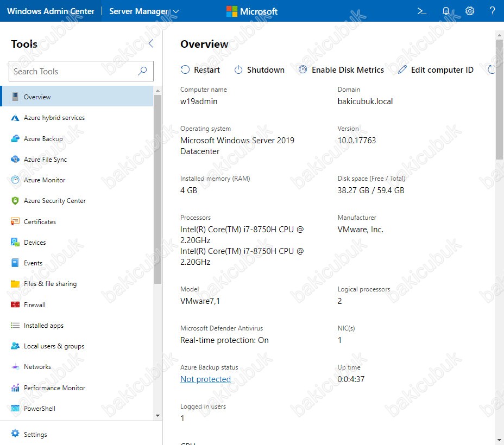Image resolution: width=504 pixels, height=445 pixels.
Task: Click the Settings gear icon in sidebar
Action: pyautogui.click(x=15, y=434)
